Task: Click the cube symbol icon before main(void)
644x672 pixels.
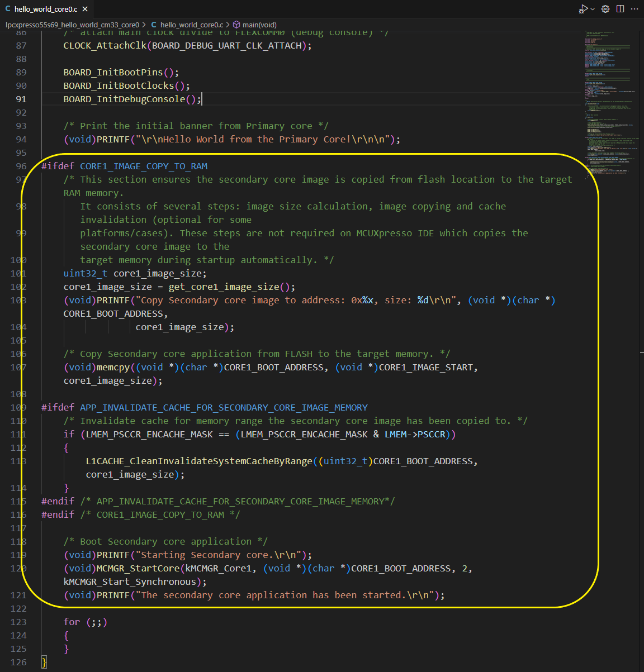Action: tap(236, 25)
